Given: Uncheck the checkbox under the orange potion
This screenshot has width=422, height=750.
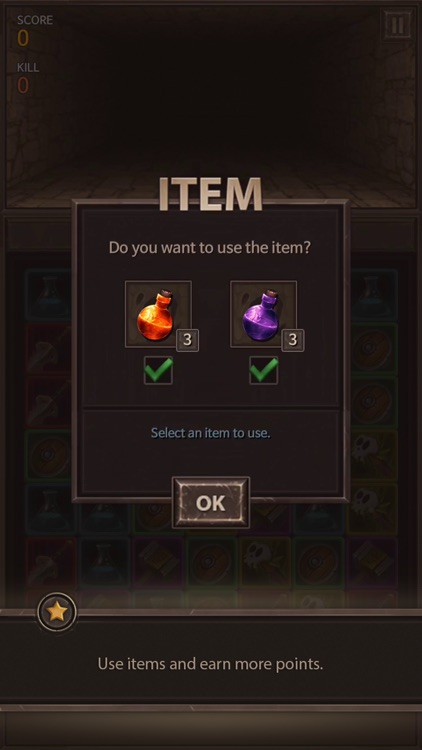Looking at the screenshot, I should (x=158, y=370).
